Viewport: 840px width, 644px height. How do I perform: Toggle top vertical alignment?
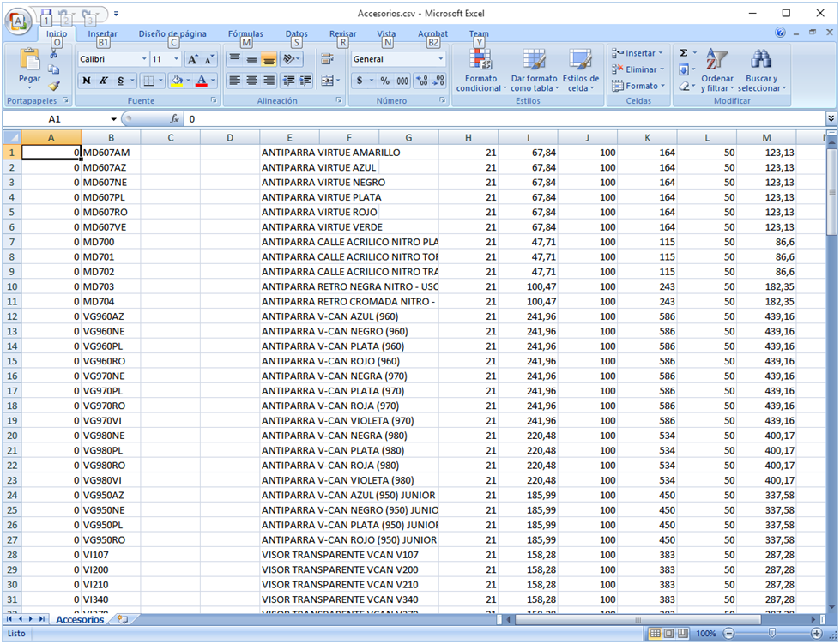pos(234,59)
